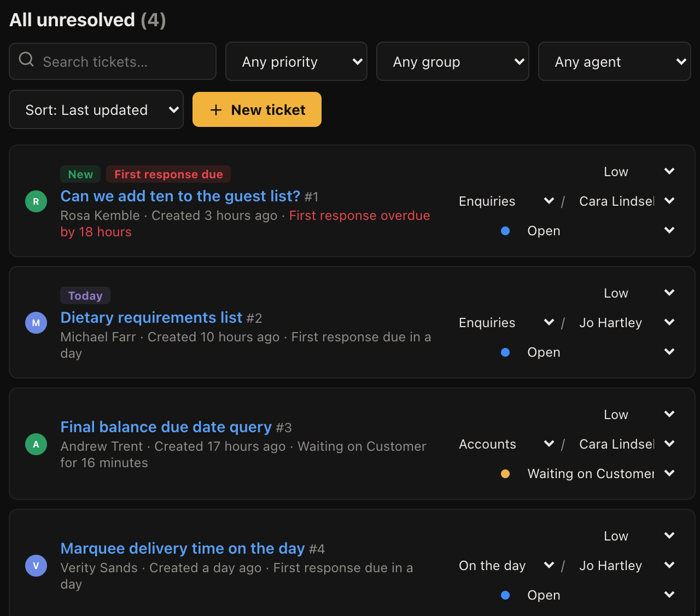The image size is (700, 616).
Task: Click the blue Open status dot on ticket #1
Action: click(x=505, y=231)
